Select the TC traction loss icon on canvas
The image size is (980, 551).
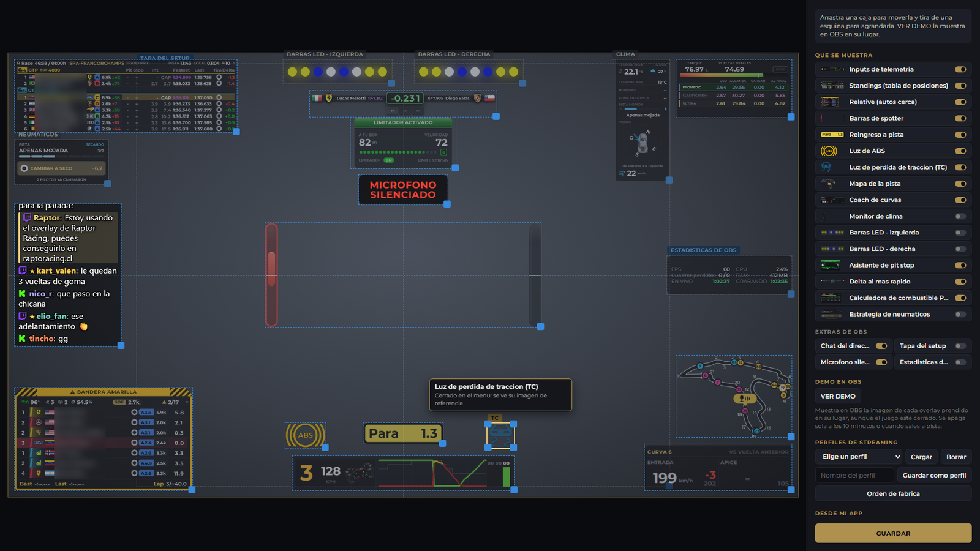[x=500, y=435]
